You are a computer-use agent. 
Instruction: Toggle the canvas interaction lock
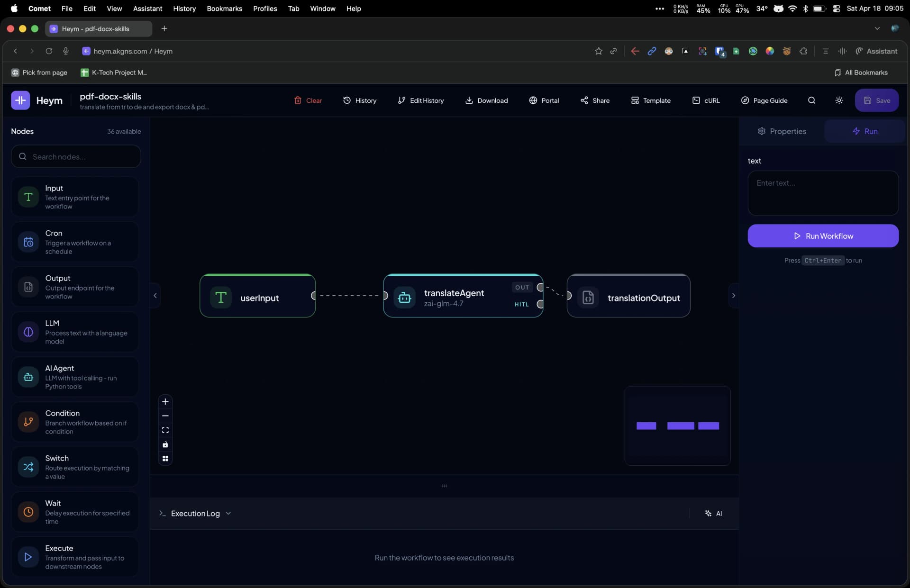pos(165,444)
